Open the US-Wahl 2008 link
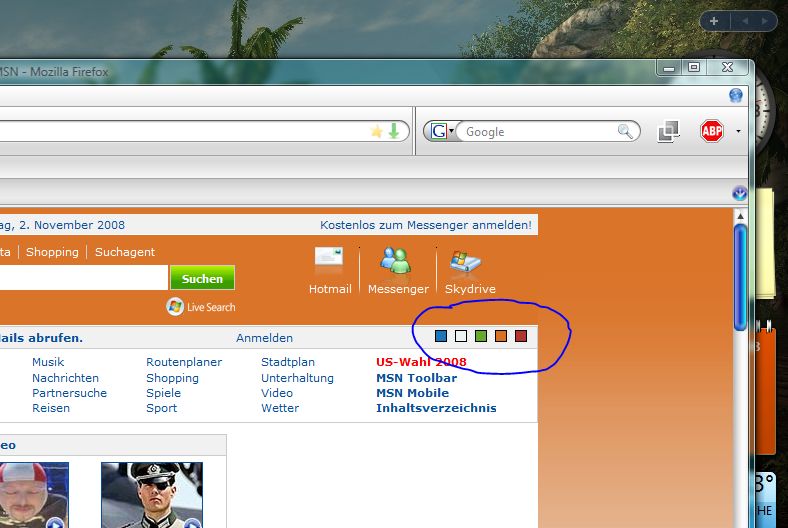Screen dimensions: 788x528 [x=421, y=362]
